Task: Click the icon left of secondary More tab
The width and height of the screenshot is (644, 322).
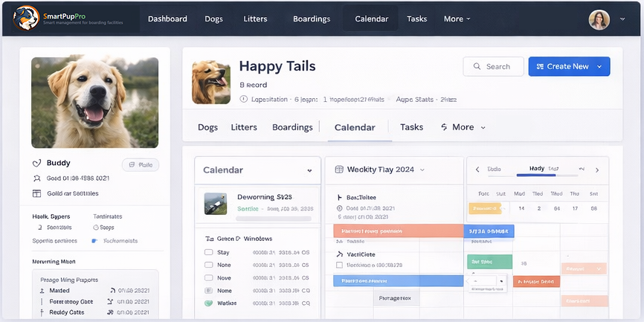Action: click(443, 127)
